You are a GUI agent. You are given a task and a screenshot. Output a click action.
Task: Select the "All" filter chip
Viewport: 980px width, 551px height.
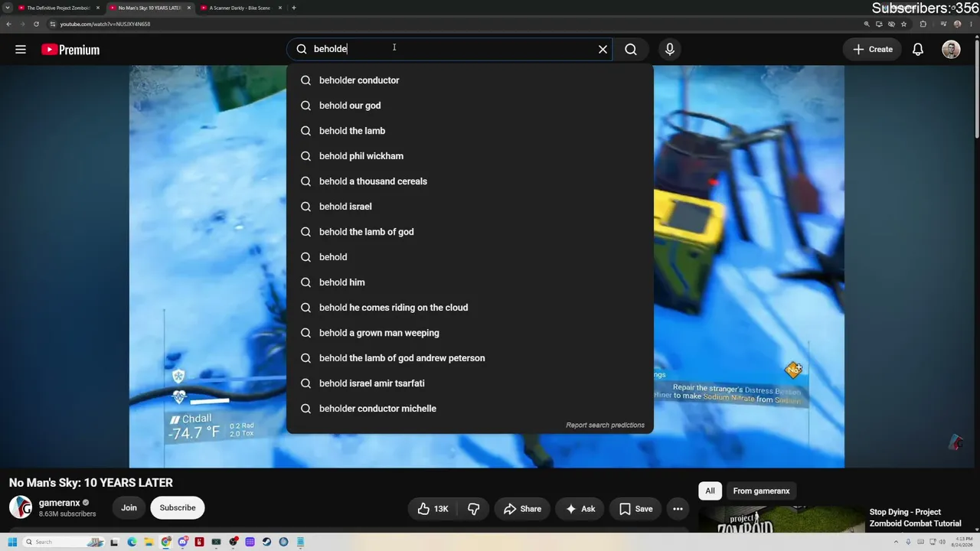point(710,491)
